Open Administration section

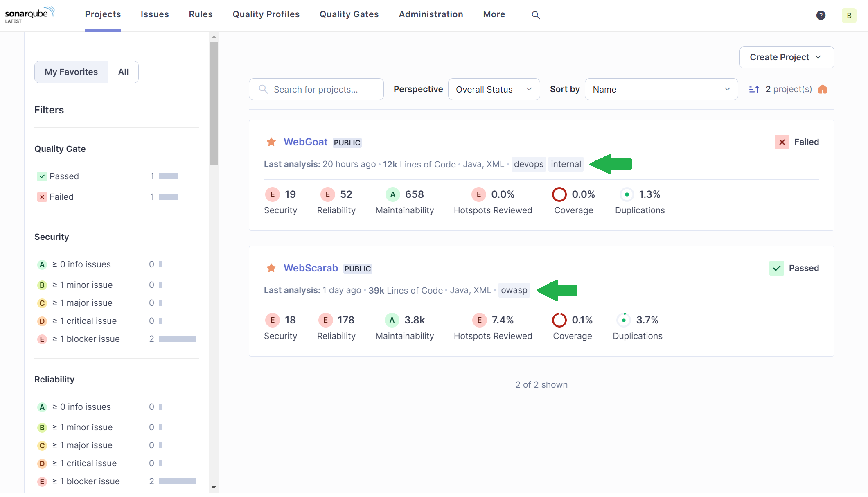[431, 14]
